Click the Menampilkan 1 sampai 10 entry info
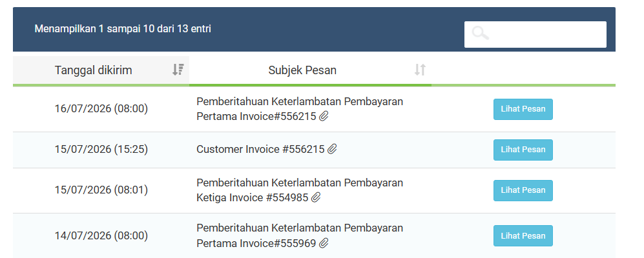The image size is (644, 258). coord(123,29)
